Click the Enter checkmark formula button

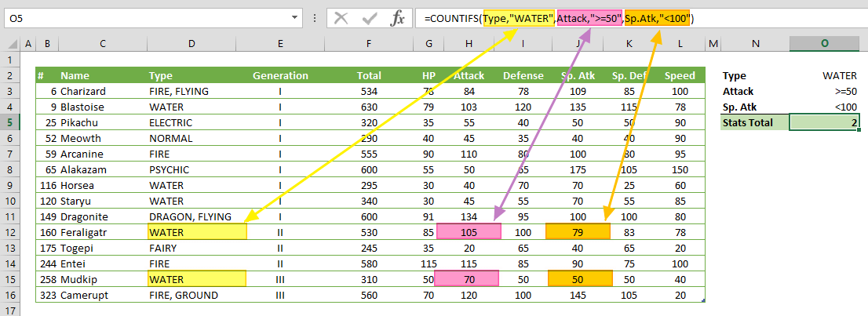(x=369, y=18)
